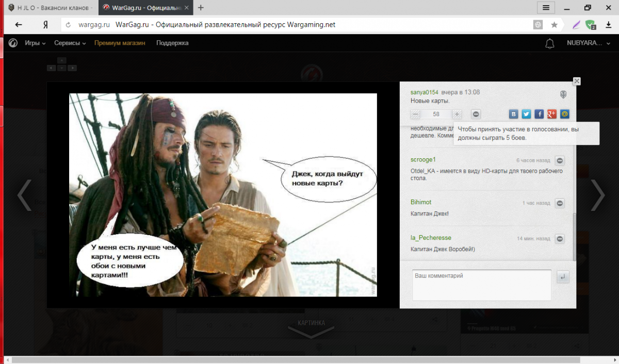
Task: Go to the previous picture with left arrow
Action: (24, 195)
